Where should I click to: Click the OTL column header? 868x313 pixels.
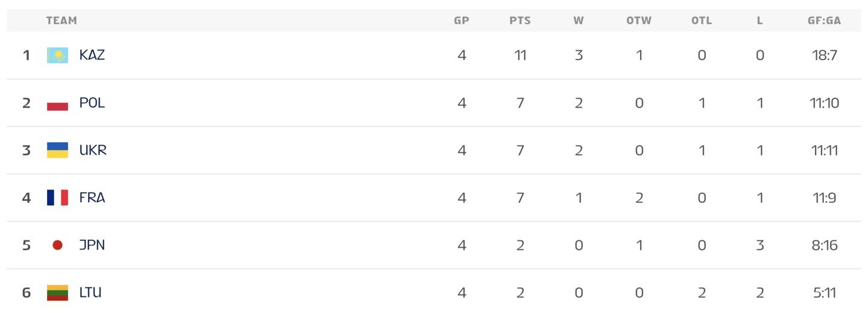702,20
